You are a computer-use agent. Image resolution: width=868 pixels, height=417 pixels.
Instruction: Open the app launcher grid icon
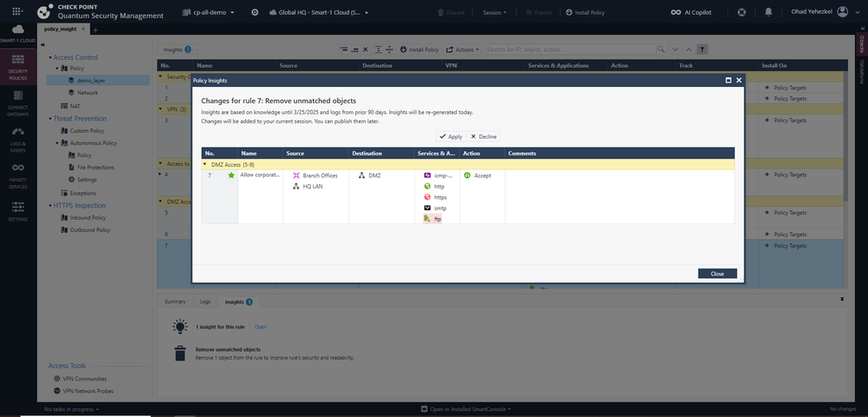(17, 11)
